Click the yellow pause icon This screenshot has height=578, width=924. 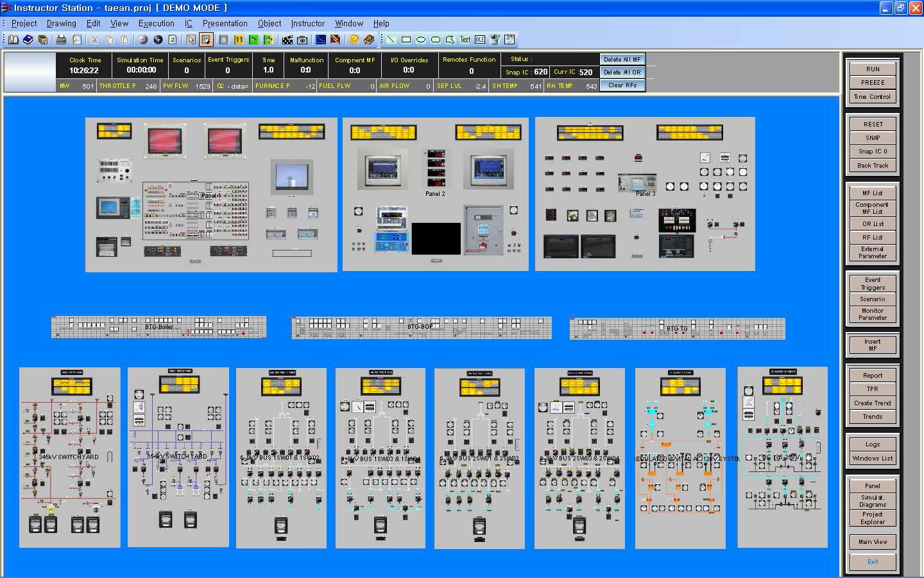point(239,40)
